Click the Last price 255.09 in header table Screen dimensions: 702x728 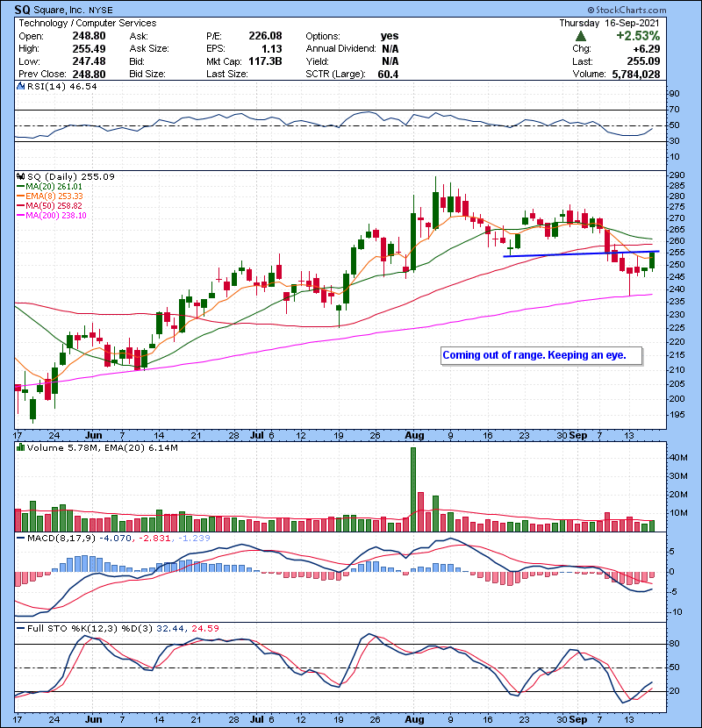(x=643, y=61)
